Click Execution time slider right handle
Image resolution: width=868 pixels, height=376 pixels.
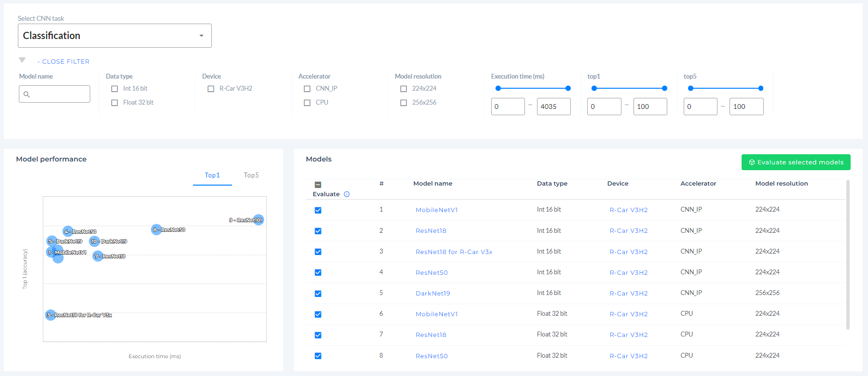568,88
